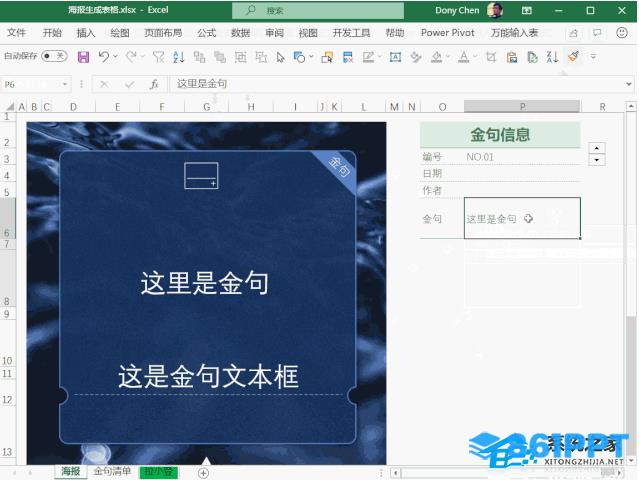The height and width of the screenshot is (480, 639).
Task: Select column O header
Action: pyautogui.click(x=442, y=107)
